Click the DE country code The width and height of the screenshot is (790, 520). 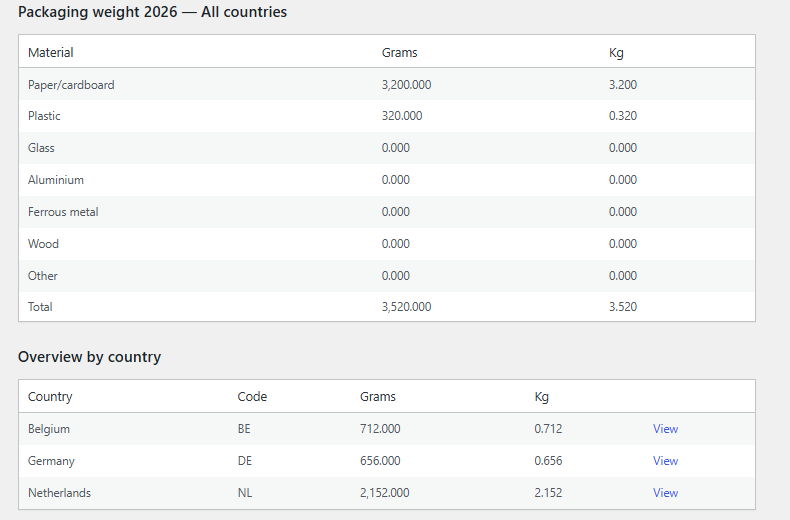coord(244,461)
